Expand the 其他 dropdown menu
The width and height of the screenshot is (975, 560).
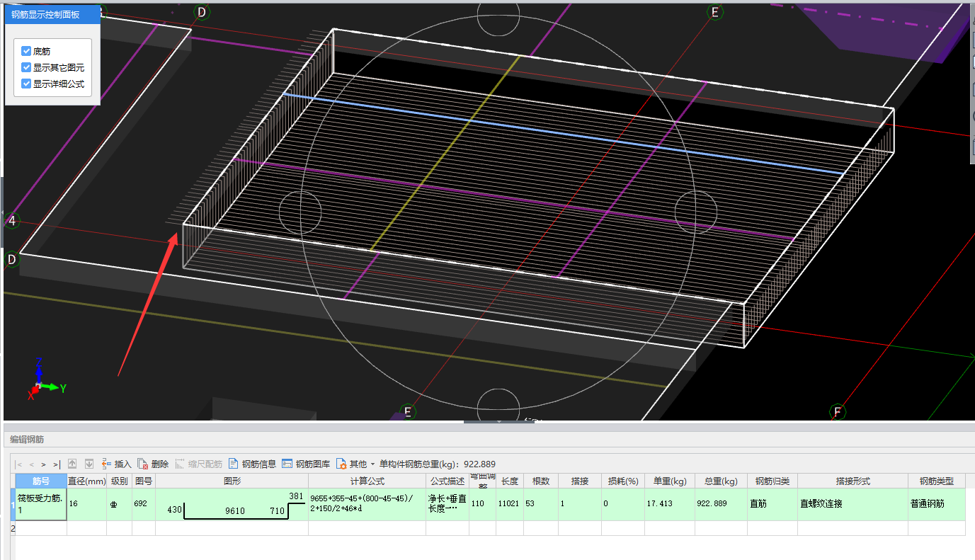click(x=355, y=464)
